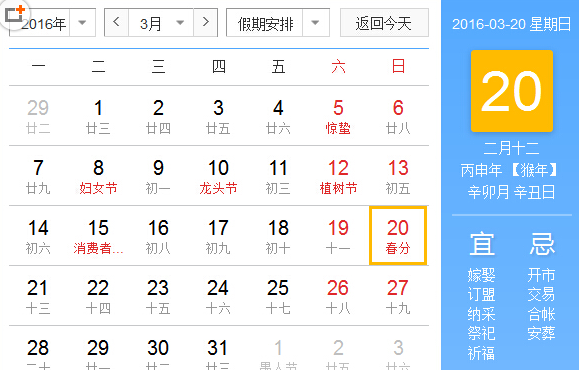
Task: Click the 辛卯月 辛丑日 text
Action: click(512, 192)
